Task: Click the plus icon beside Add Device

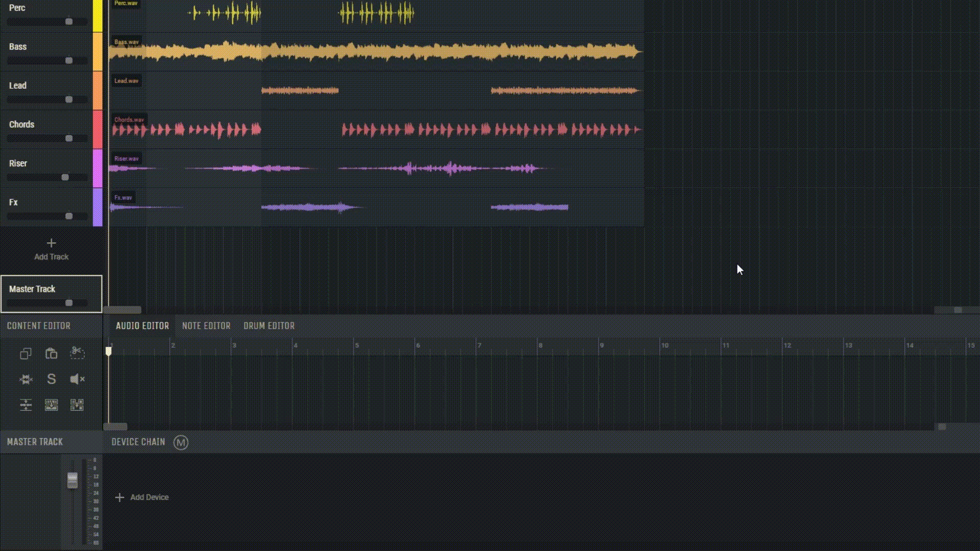Action: [x=119, y=497]
